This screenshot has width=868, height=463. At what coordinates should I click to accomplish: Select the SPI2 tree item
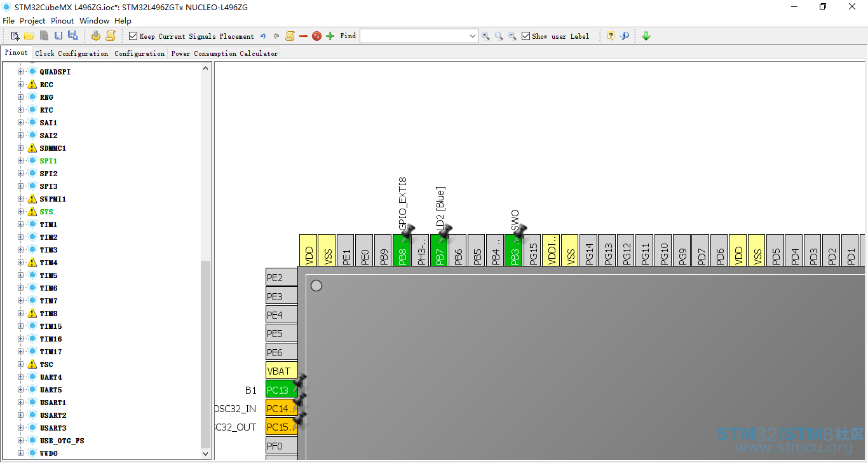pyautogui.click(x=48, y=174)
